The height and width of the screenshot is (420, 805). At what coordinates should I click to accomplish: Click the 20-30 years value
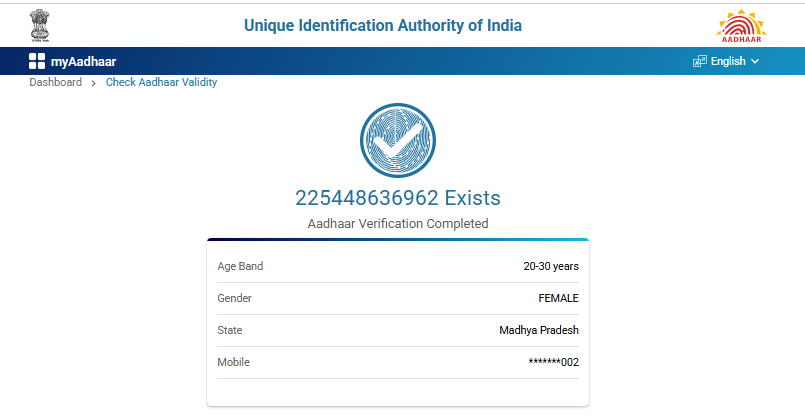pyautogui.click(x=550, y=266)
